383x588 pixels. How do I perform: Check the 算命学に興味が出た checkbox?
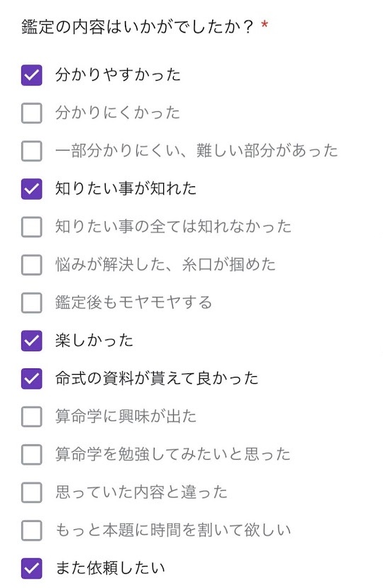click(31, 417)
